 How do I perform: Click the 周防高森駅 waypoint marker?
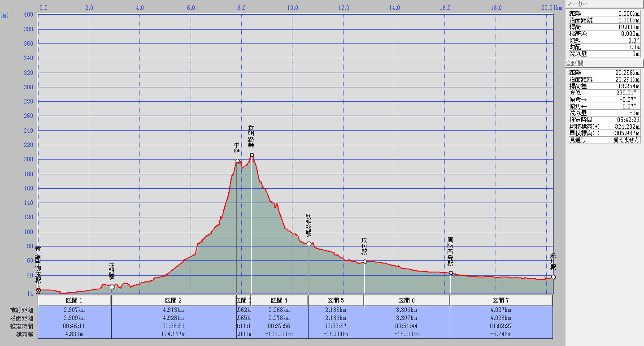[451, 272]
